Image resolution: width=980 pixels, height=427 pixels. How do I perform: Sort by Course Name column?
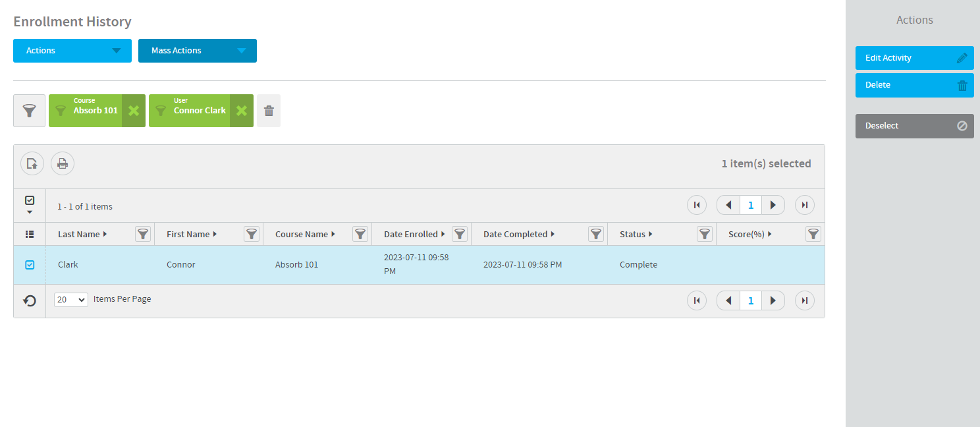305,234
